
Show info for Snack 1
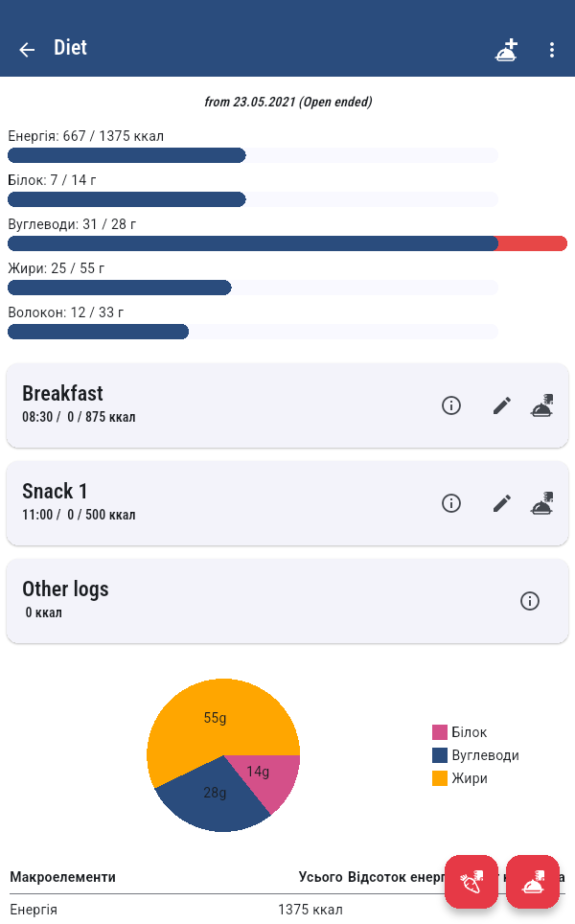pyautogui.click(x=451, y=503)
